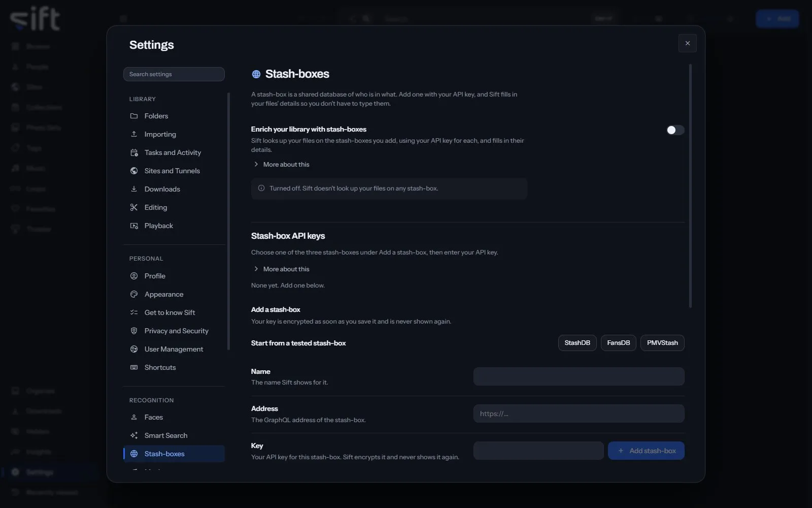812x508 pixels.
Task: Click the Editing scissors icon
Action: pos(134,207)
